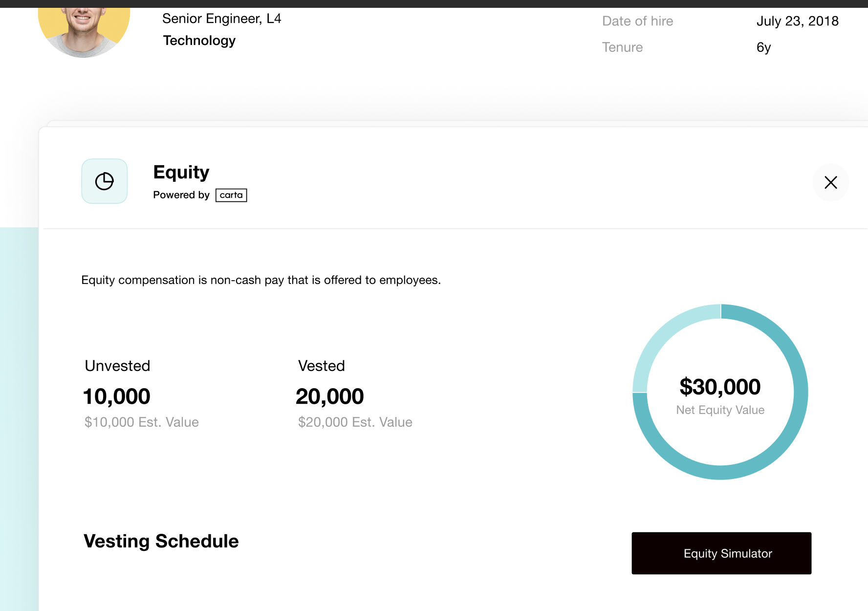Open the Carta logo badge

(x=231, y=195)
